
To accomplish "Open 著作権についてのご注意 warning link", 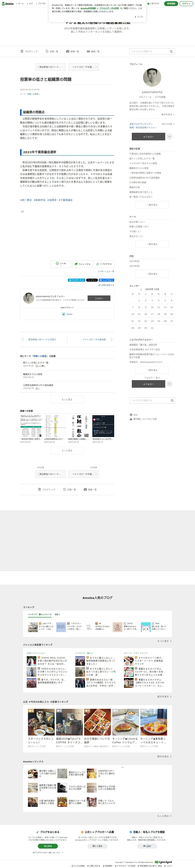I will [x=143, y=419].
